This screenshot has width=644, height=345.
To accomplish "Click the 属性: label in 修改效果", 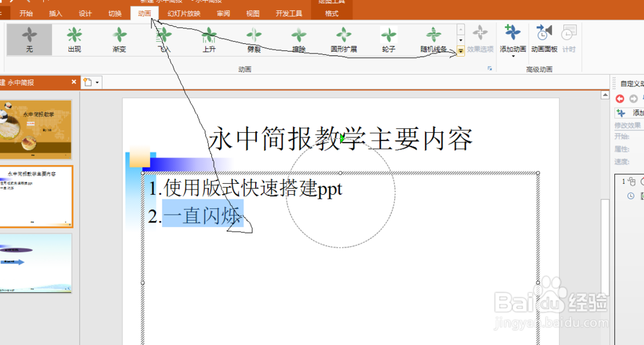I will pos(622,149).
